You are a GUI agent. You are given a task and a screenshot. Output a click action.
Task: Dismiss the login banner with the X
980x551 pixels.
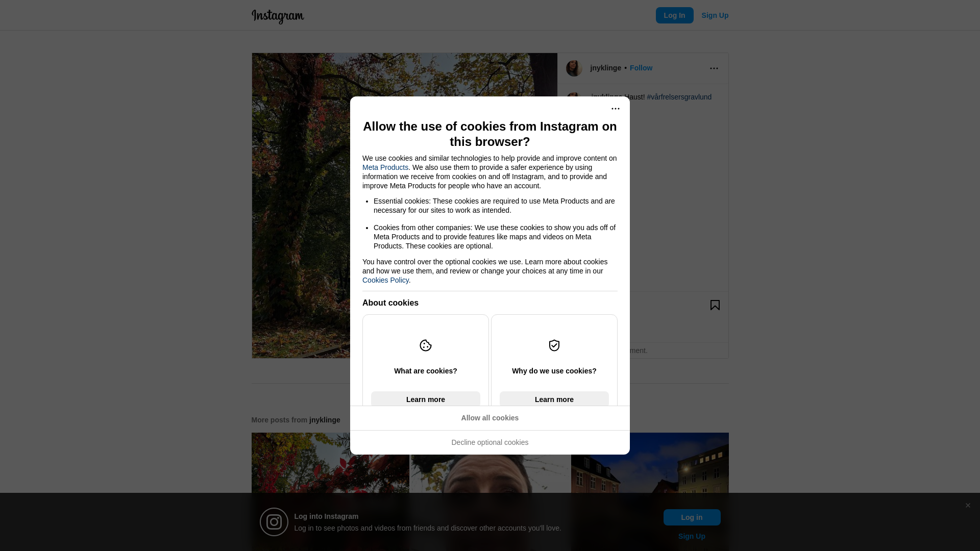968,506
